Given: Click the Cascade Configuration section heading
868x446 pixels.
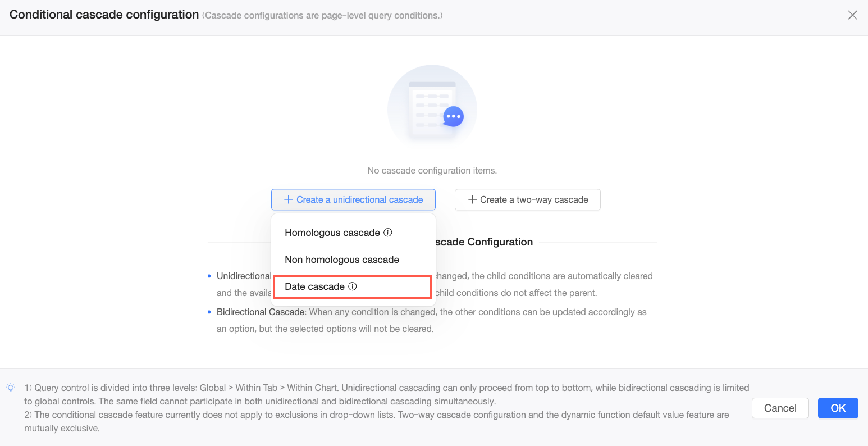Looking at the screenshot, I should pyautogui.click(x=484, y=242).
